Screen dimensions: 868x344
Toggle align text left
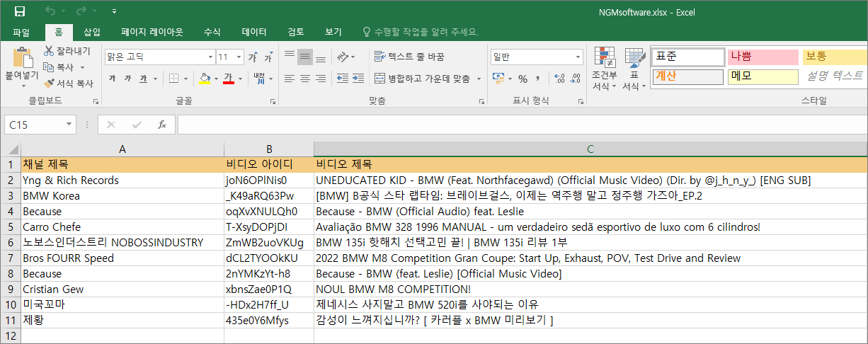click(289, 78)
